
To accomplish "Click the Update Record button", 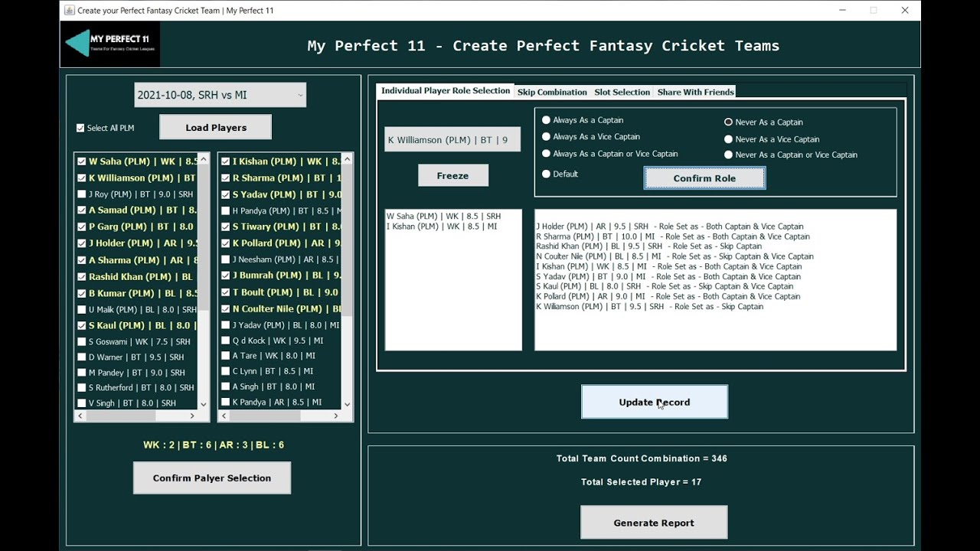I will coord(655,402).
